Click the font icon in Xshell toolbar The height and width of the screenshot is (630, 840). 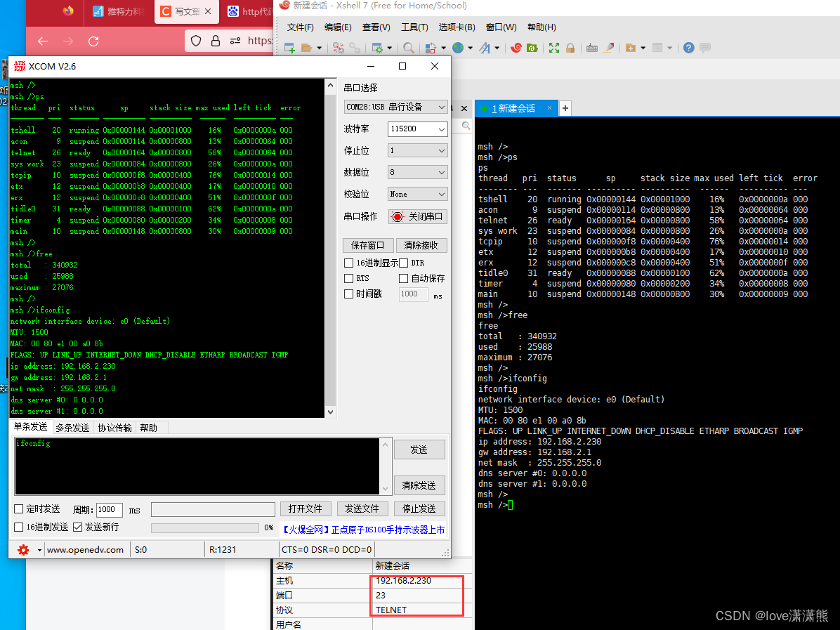(485, 48)
